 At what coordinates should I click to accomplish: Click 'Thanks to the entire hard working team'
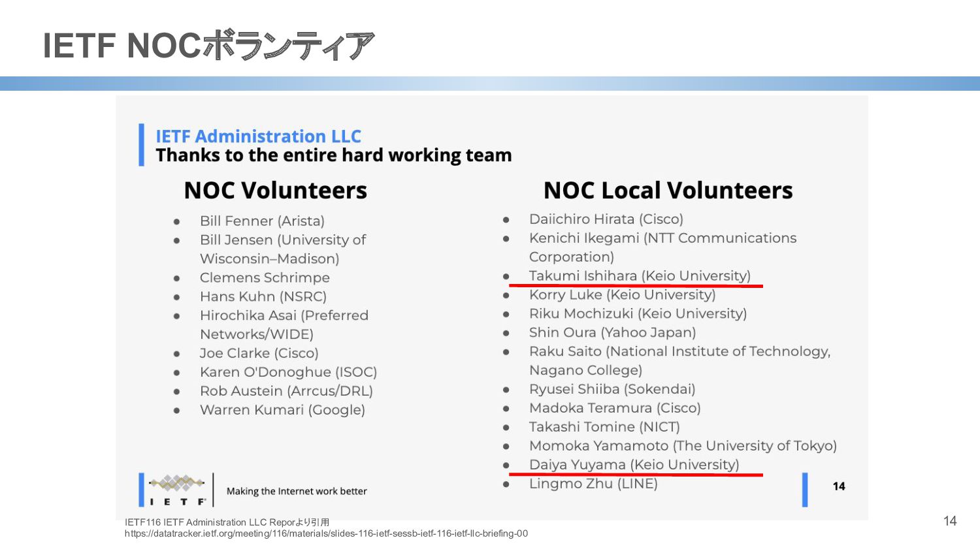(334, 155)
